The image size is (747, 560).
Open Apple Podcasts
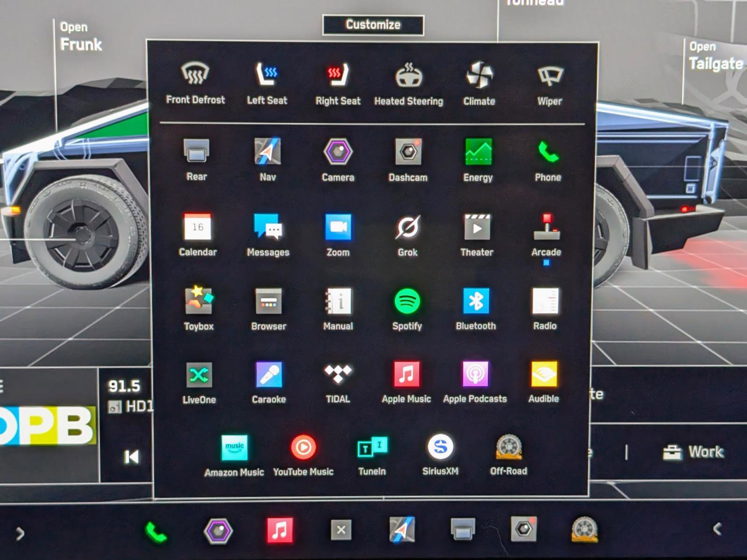pos(475,382)
